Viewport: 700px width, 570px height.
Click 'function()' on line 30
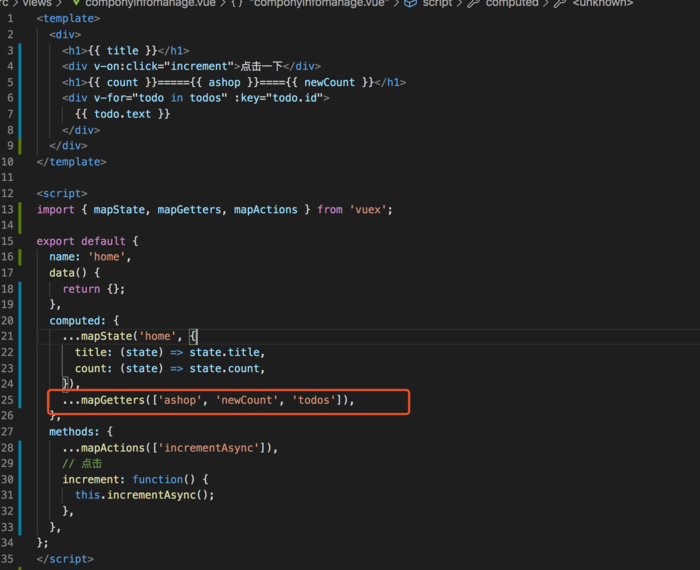tap(164, 479)
